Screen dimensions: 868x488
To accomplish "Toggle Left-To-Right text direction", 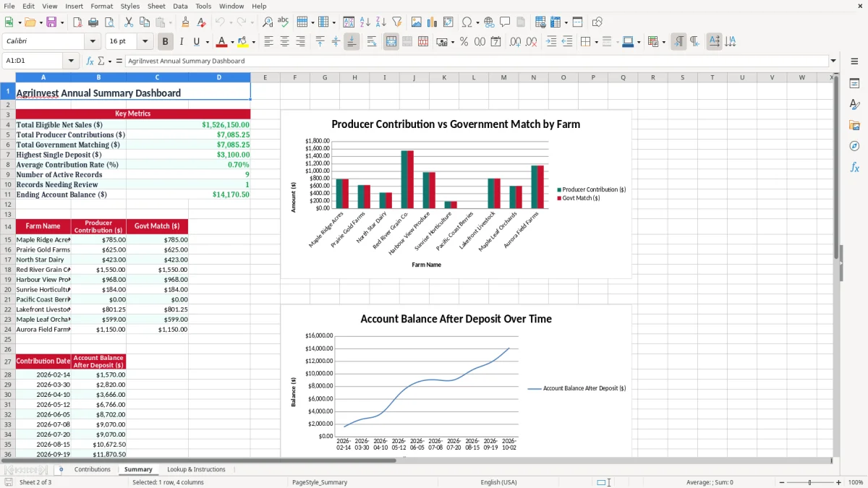I will point(678,42).
